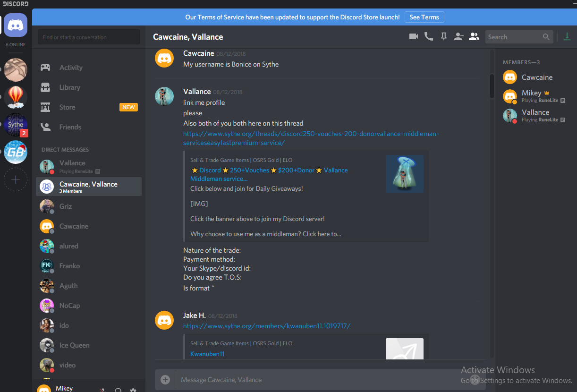Toggle headphones deafen in user panel

(x=118, y=390)
